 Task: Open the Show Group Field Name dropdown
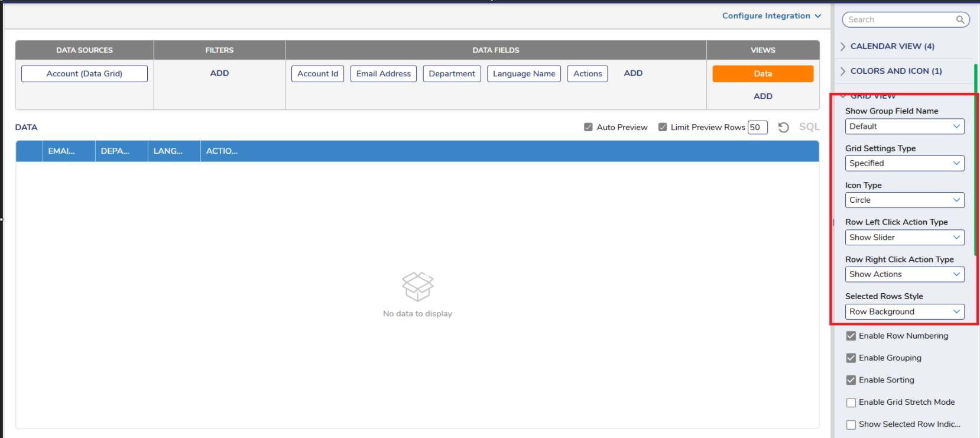pos(904,126)
